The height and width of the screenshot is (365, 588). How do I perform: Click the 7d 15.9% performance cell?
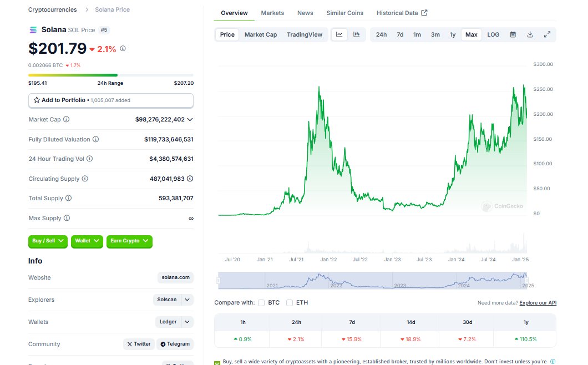pos(352,339)
